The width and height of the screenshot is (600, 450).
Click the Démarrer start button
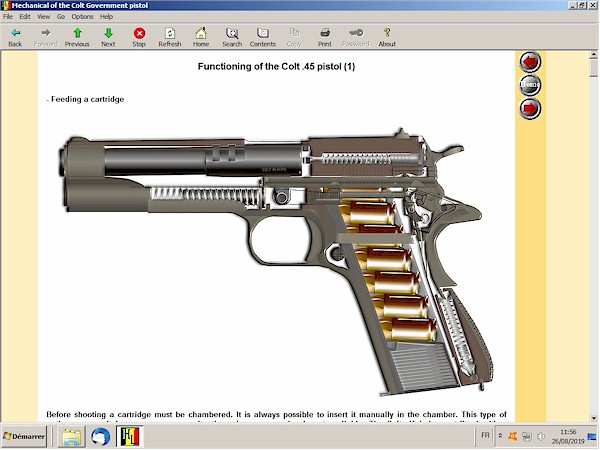coord(24,436)
